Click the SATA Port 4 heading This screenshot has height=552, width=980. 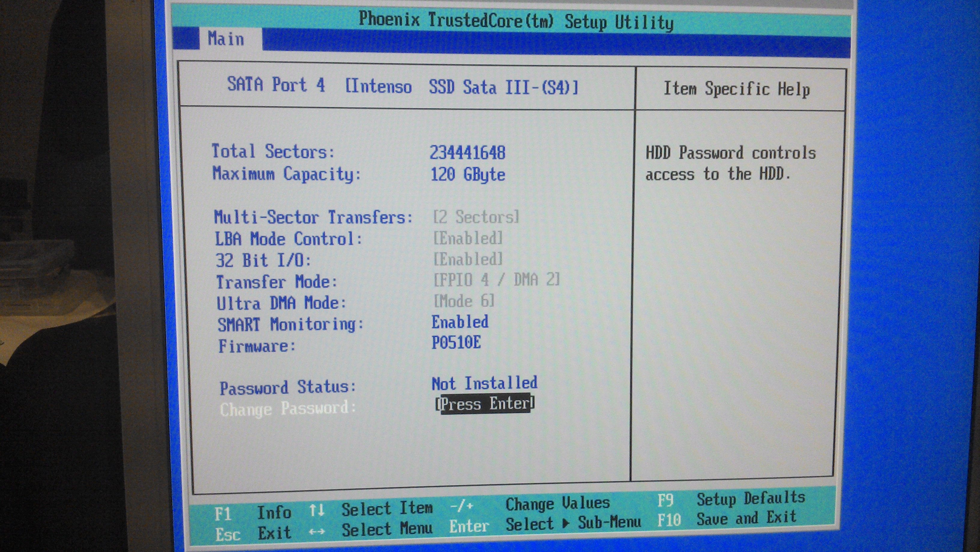pos(276,84)
